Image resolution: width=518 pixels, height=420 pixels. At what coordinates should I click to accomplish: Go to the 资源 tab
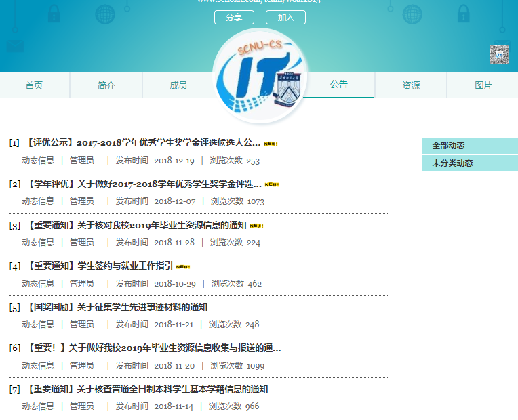coord(411,85)
